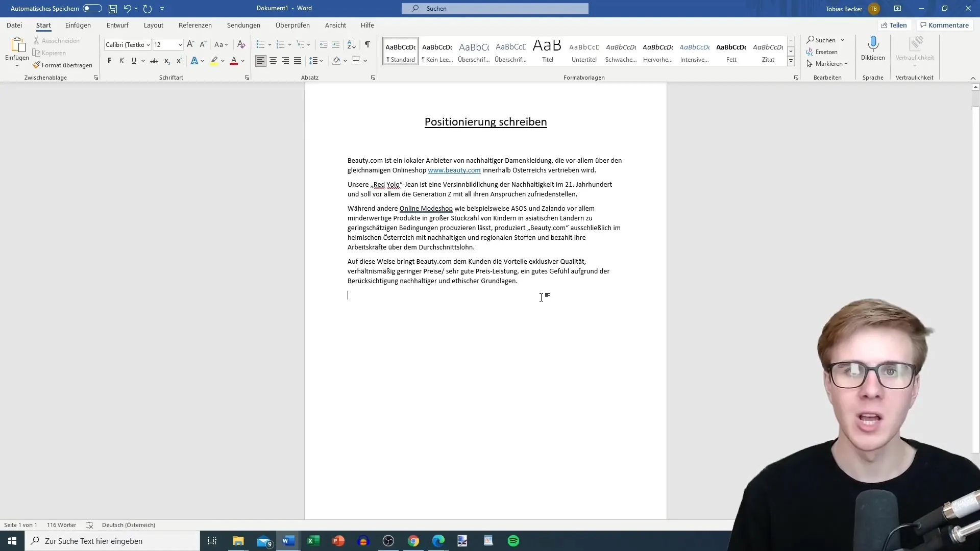Screen dimensions: 980x551
Task: Open bullet list dropdown arrow
Action: click(269, 45)
